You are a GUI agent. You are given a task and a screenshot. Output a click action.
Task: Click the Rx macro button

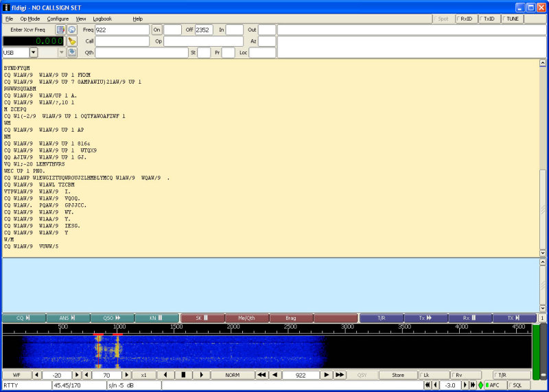470,318
